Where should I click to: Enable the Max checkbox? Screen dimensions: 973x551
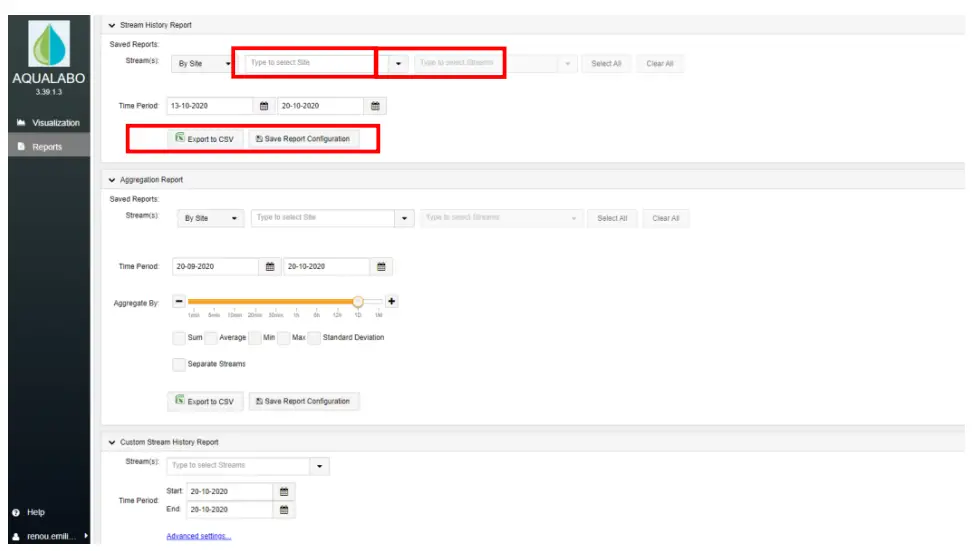pos(284,338)
